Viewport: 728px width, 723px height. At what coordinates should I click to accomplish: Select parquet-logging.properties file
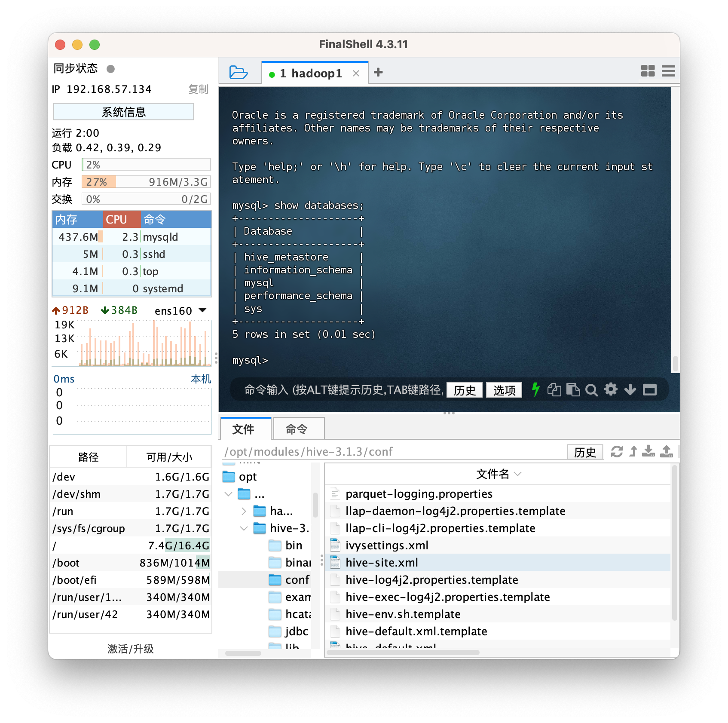498,494
